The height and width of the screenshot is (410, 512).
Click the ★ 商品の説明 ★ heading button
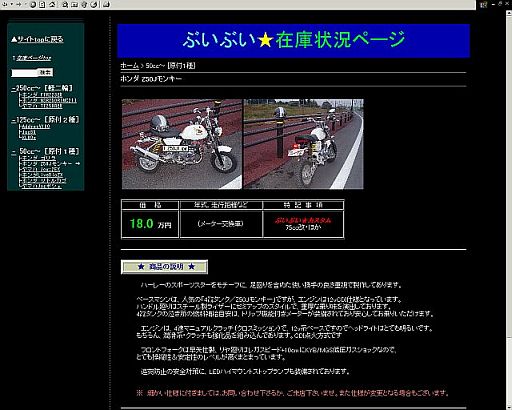[x=164, y=267]
